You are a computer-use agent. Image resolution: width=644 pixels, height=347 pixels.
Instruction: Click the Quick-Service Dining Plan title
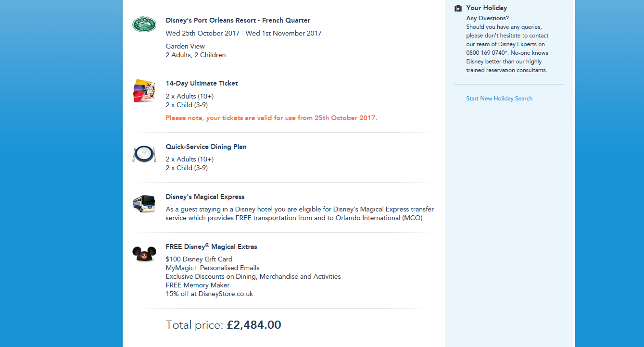point(206,147)
